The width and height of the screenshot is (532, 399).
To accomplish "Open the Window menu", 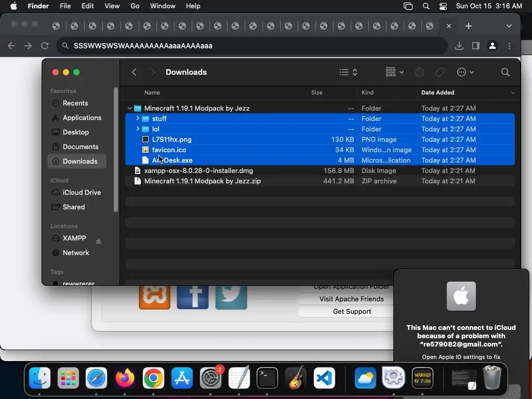I will click(163, 6).
